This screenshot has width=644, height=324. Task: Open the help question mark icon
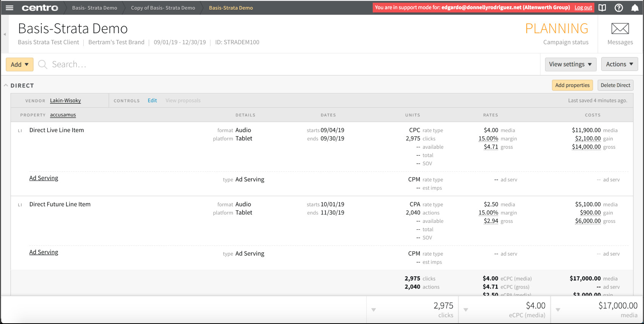(x=619, y=8)
